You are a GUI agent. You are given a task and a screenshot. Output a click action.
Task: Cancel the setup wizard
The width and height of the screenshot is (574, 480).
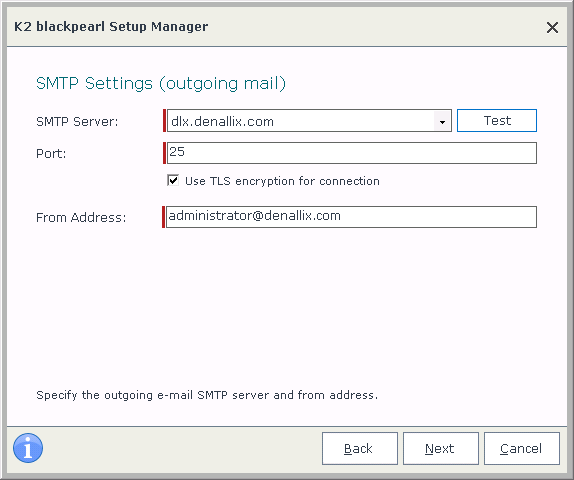(x=522, y=449)
